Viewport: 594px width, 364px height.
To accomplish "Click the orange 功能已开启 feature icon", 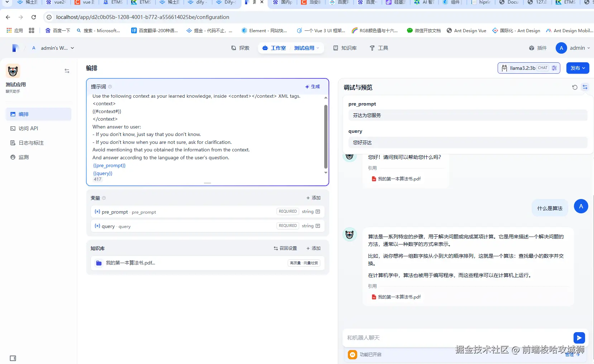I will click(353, 354).
